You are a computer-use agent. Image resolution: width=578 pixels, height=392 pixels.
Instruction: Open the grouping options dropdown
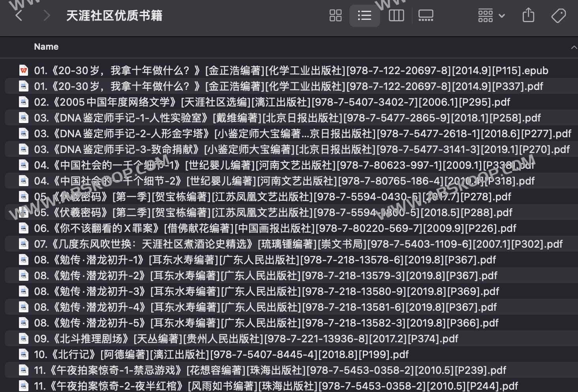tap(491, 15)
